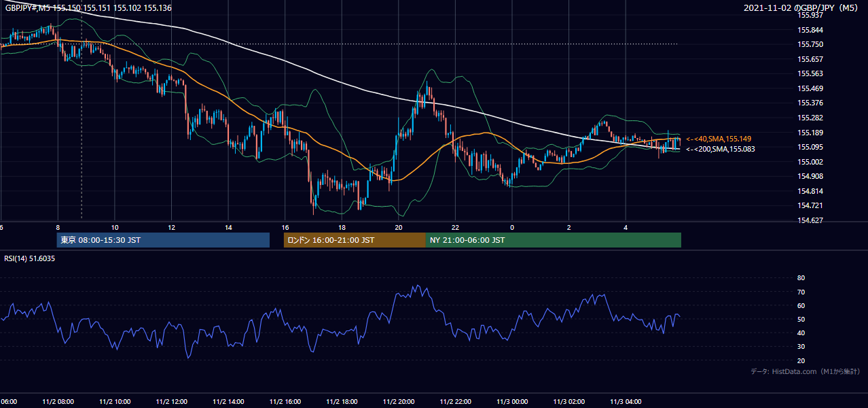Click price axis label 154.627
The width and height of the screenshot is (868, 408).
tap(810, 220)
